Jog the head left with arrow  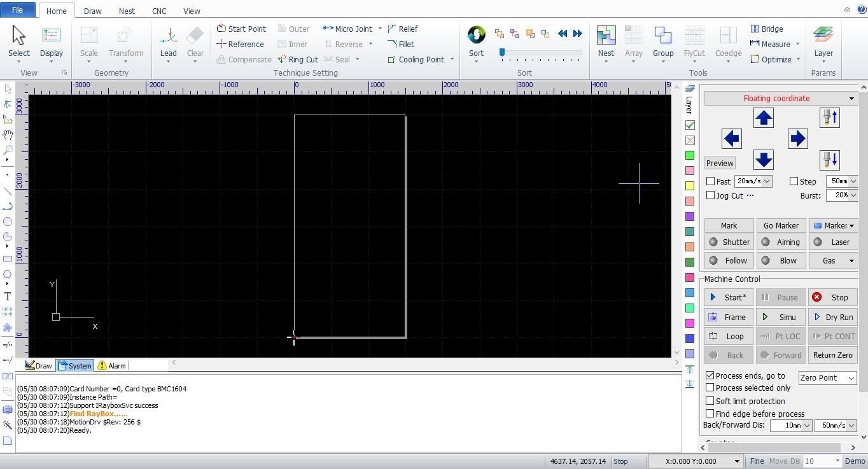click(x=732, y=139)
